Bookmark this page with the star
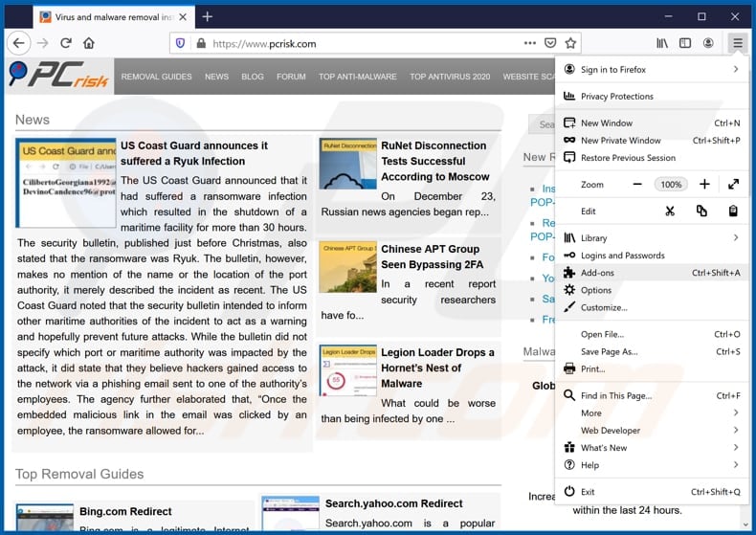 pyautogui.click(x=570, y=43)
